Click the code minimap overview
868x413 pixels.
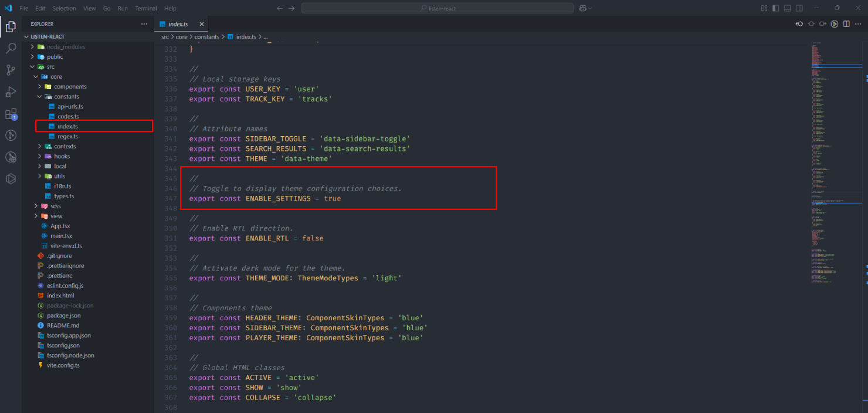833,176
